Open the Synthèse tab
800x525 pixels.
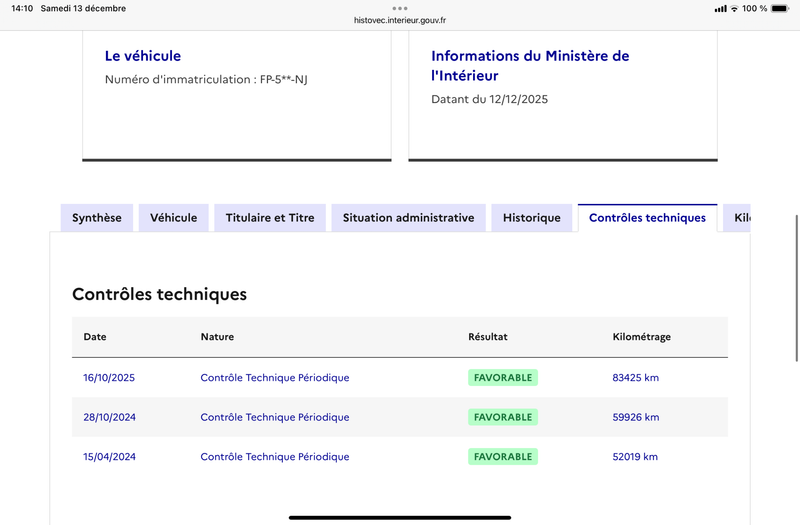tap(97, 218)
